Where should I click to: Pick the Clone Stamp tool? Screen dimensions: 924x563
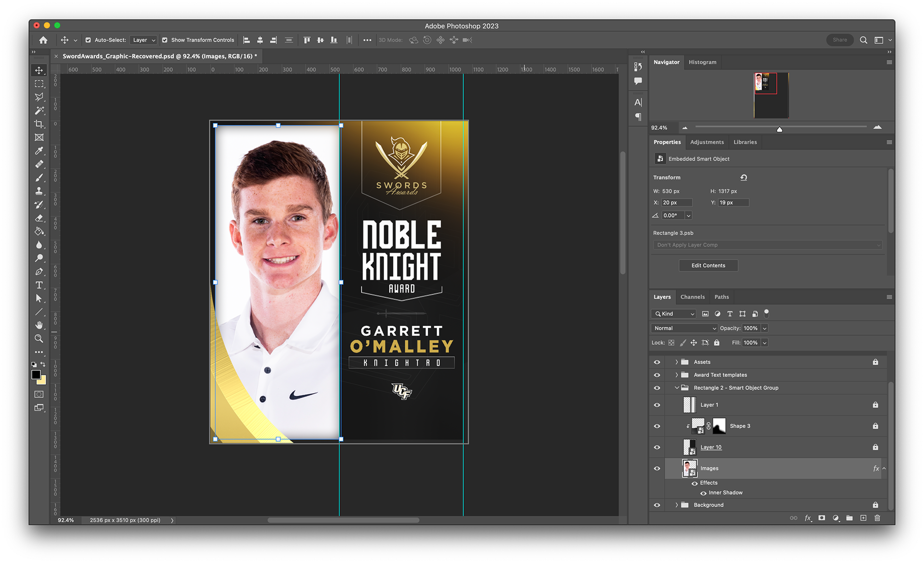39,191
